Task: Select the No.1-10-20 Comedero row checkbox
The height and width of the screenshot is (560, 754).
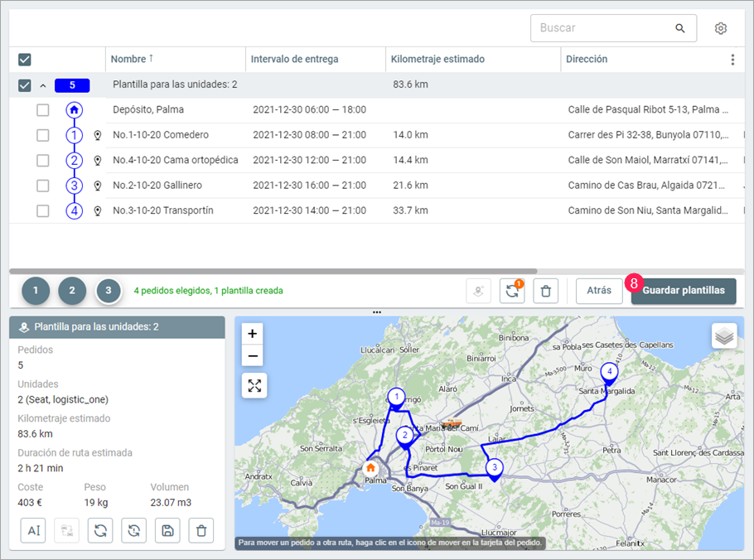Action: pos(42,135)
